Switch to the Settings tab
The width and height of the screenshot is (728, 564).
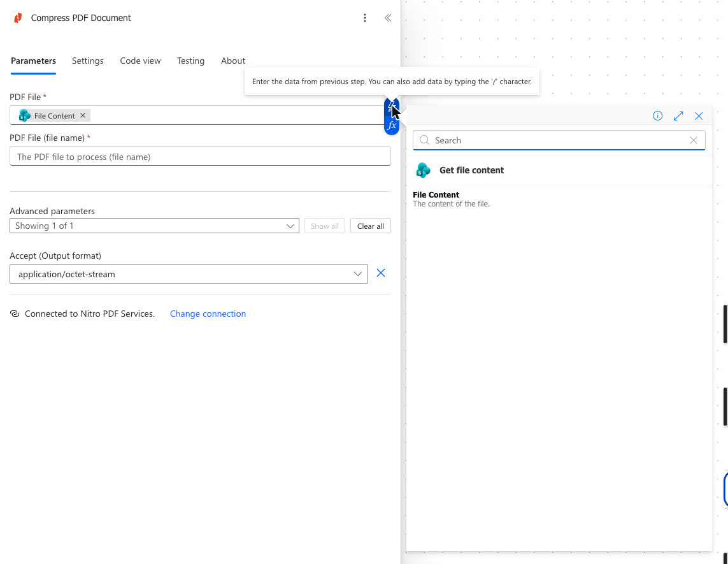pyautogui.click(x=88, y=61)
